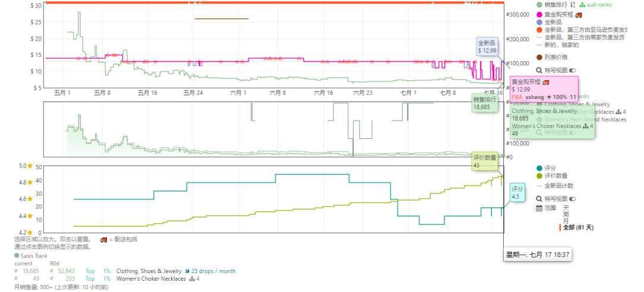Click the sales rank sort-order icon

[x=573, y=5]
